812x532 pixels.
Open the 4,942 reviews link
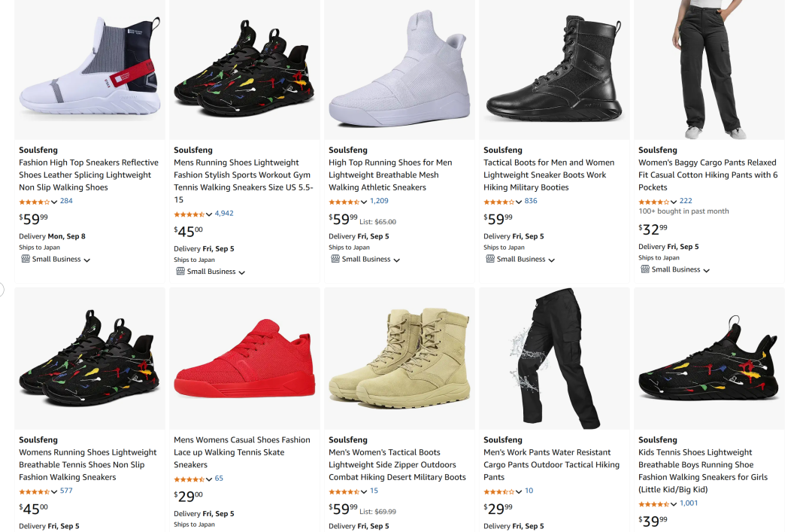pos(224,214)
